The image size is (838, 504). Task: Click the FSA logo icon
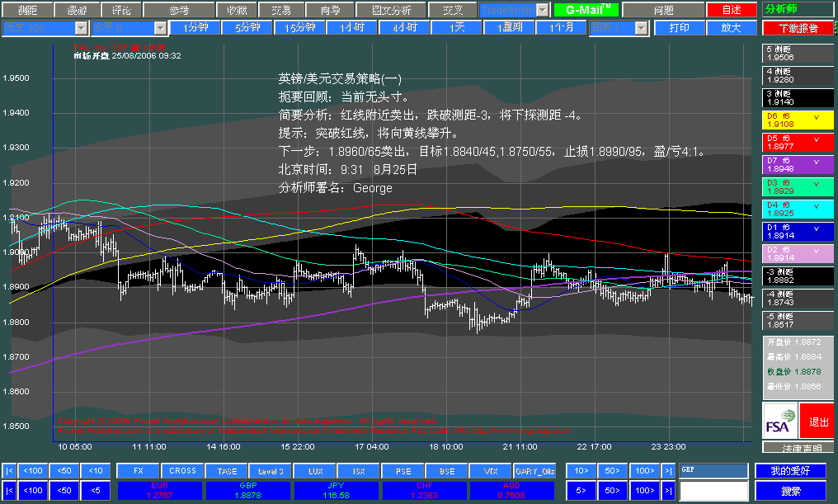click(780, 422)
